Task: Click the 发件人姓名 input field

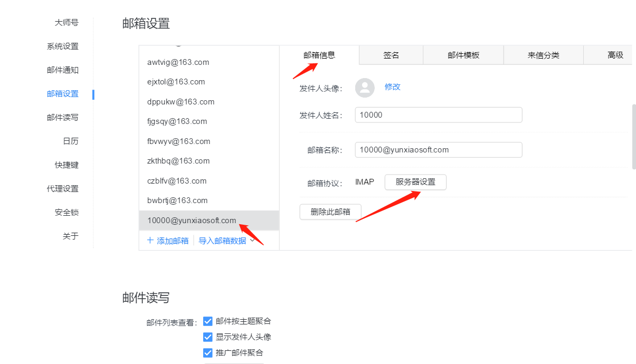Action: pos(438,115)
